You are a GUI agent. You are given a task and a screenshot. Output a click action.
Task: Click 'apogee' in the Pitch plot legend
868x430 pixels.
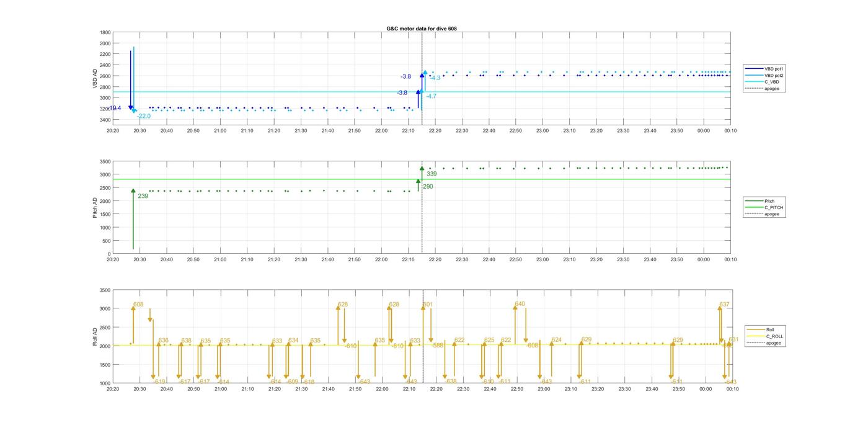point(763,214)
